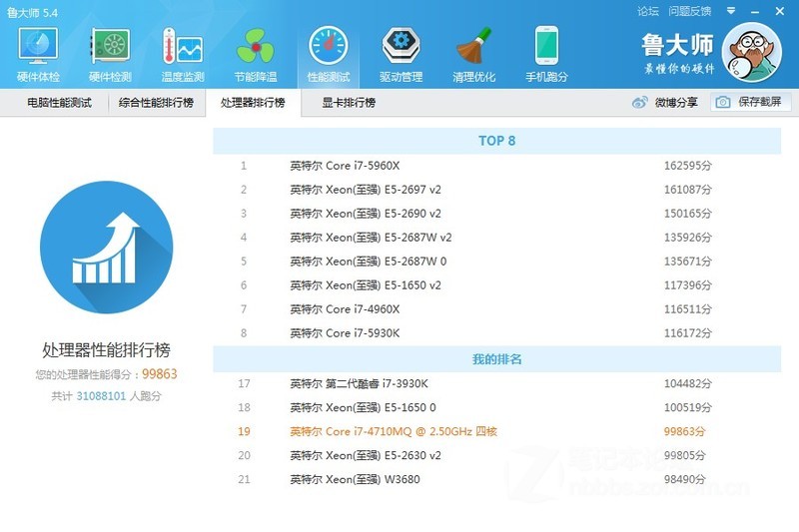
Task: Switch to the 显卡排行榜 tab
Action: (x=349, y=103)
